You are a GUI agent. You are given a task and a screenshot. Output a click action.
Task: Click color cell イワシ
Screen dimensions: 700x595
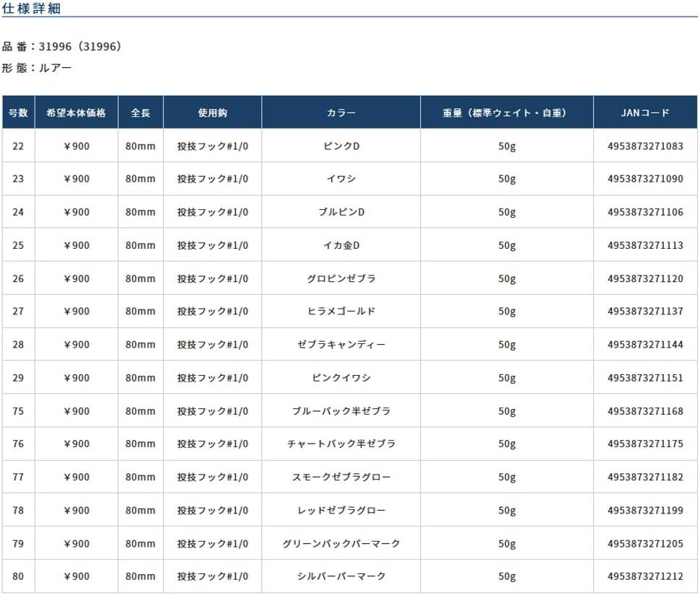tap(341, 179)
